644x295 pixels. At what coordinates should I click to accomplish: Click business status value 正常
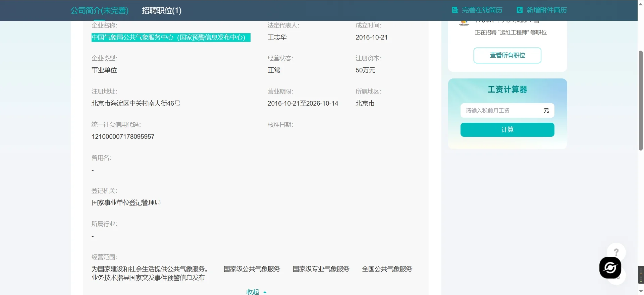pos(274,70)
